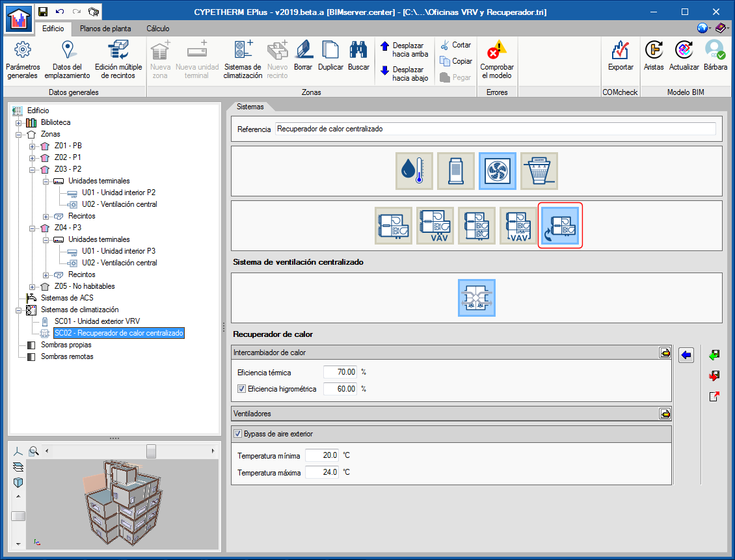Expand the Z05 - No habitables zone
The image size is (735, 560).
click(32, 287)
